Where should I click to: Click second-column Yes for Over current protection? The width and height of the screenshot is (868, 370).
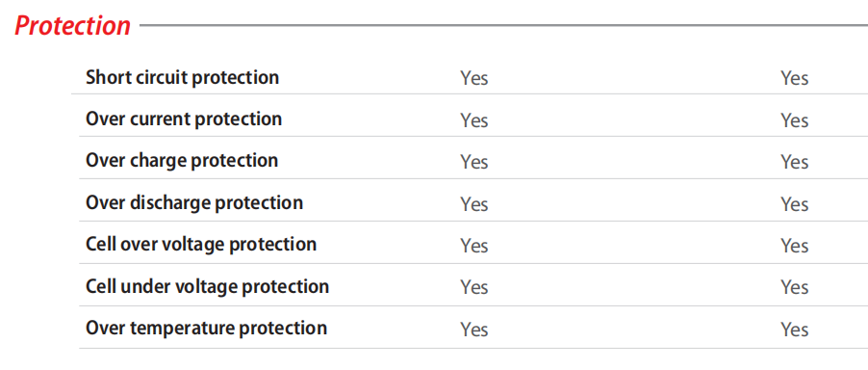click(794, 120)
